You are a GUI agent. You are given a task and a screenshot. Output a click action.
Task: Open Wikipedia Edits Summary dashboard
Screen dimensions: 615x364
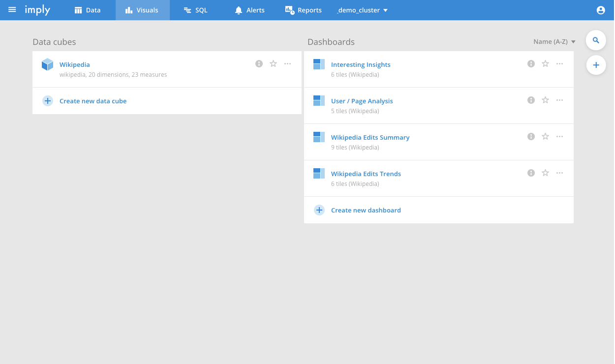pyautogui.click(x=370, y=137)
